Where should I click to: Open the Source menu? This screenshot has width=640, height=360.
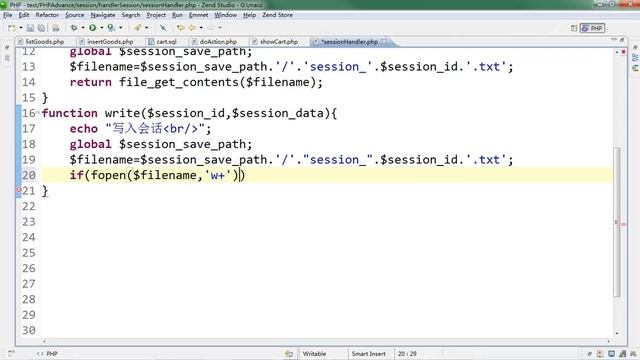74,15
